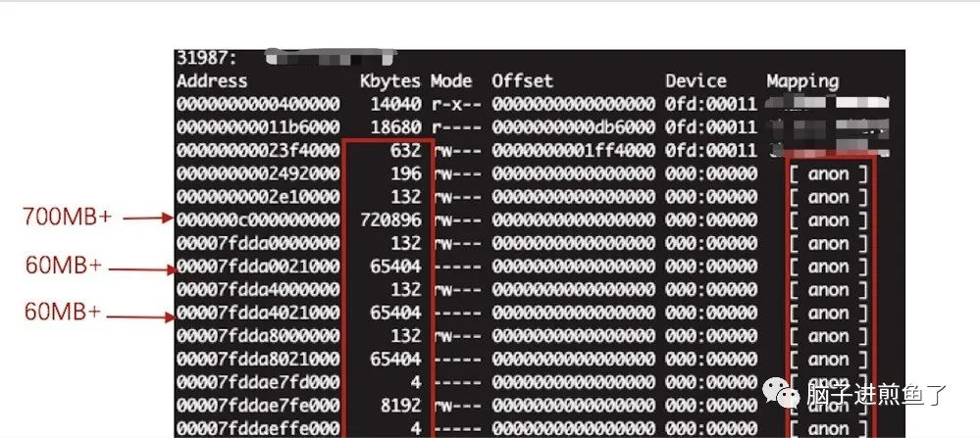Click the Kbytes value 720896

click(390, 220)
